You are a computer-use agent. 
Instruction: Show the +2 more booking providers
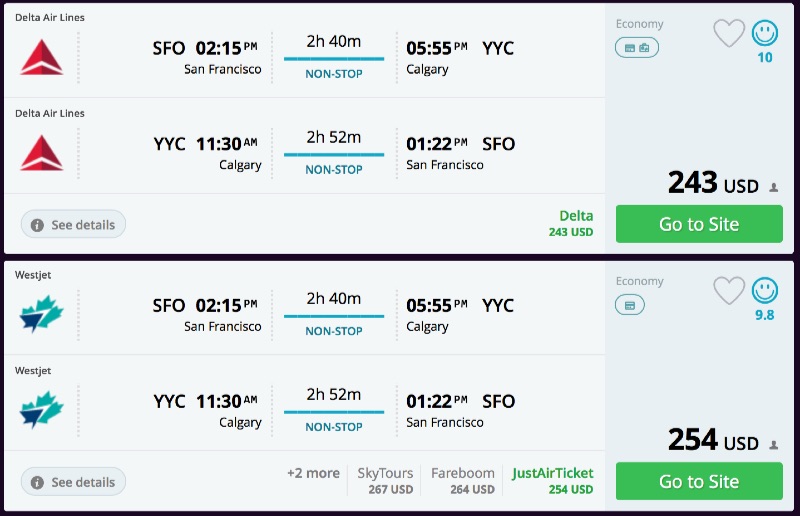click(x=313, y=473)
